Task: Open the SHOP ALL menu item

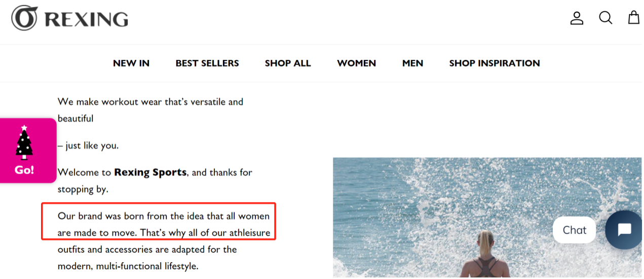Action: coord(288,63)
